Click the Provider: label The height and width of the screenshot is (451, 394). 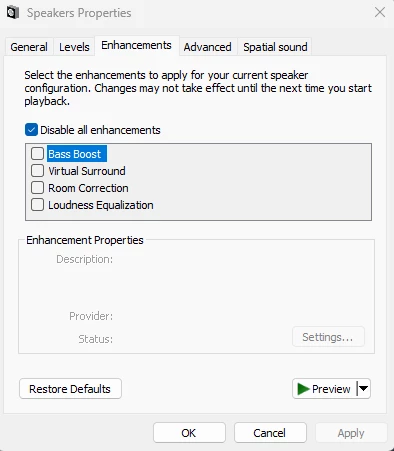coord(91,316)
